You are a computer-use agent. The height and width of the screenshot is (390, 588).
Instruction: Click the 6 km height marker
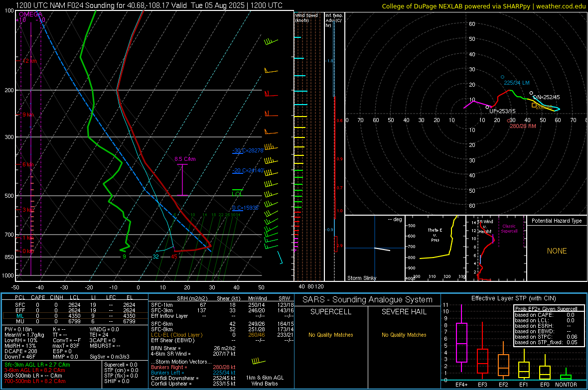28,165
